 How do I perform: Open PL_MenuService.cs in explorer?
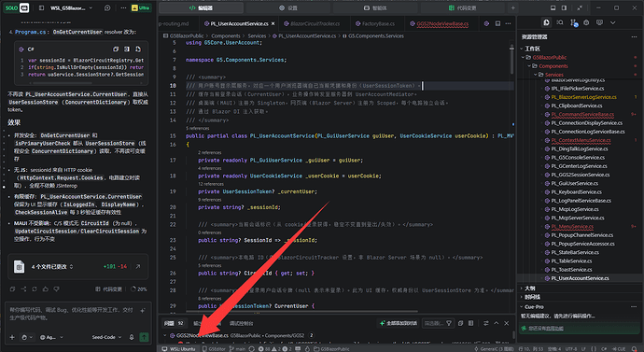point(572,226)
